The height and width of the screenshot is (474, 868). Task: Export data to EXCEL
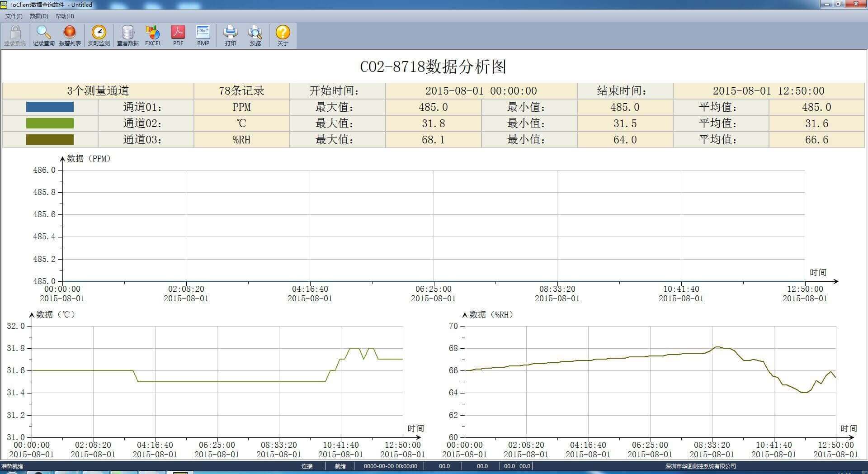coord(153,35)
